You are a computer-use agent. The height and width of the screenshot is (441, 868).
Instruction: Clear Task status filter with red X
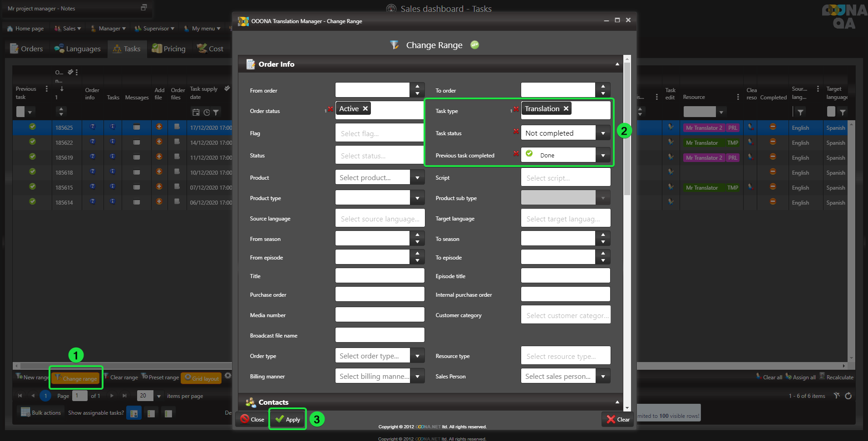[x=516, y=132]
